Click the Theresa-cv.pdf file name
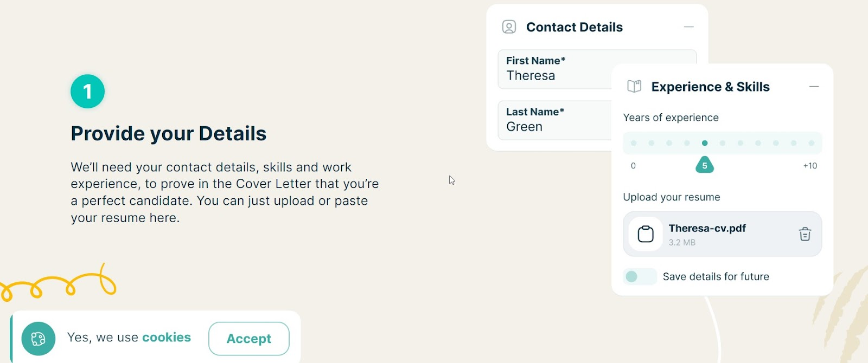The width and height of the screenshot is (868, 363). pos(707,228)
